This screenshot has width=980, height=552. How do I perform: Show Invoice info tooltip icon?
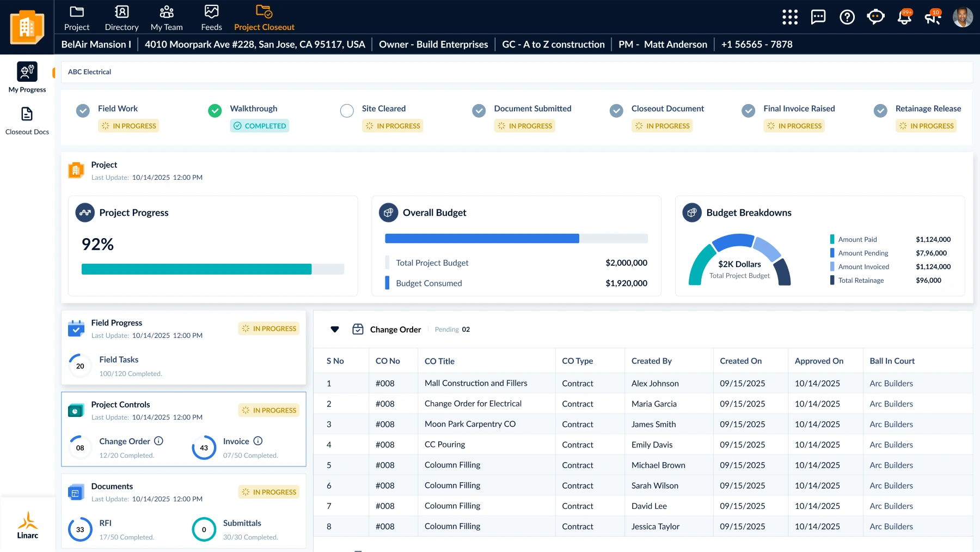[258, 441]
